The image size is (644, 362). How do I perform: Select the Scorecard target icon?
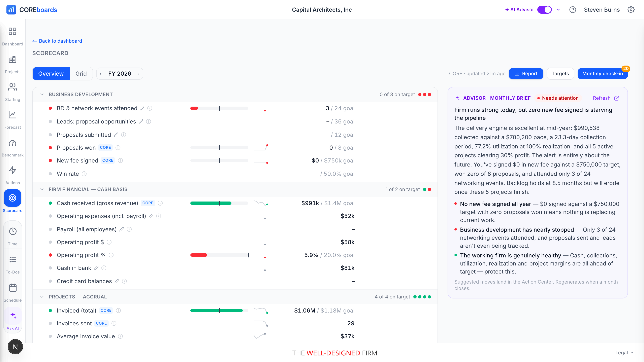pyautogui.click(x=12, y=198)
